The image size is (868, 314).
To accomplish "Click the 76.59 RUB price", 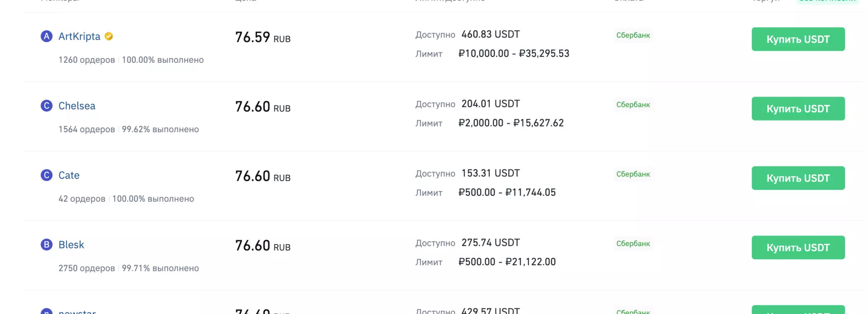I will pos(263,38).
